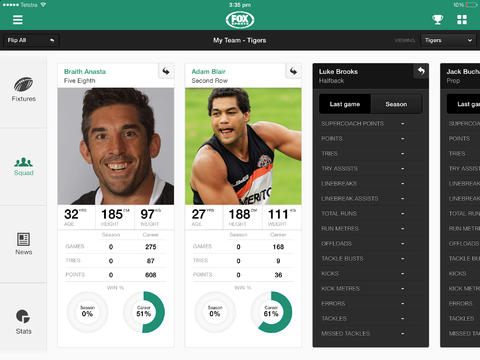480x360 pixels.
Task: Select Last game tab for Luke Brooks
Action: (345, 104)
